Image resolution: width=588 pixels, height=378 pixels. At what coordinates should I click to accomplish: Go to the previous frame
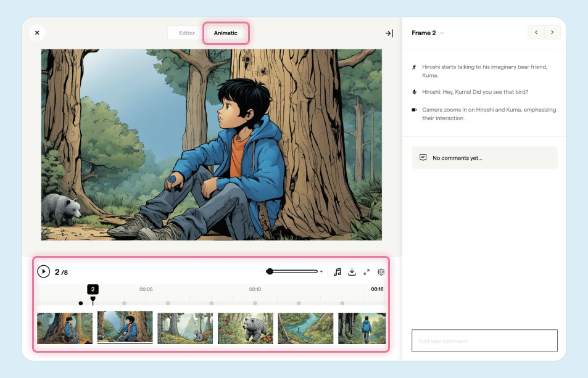point(536,33)
